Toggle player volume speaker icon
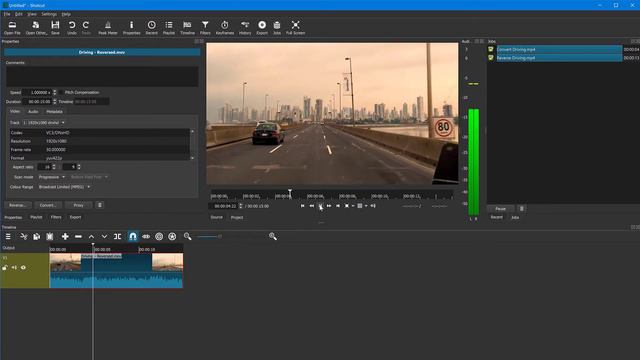 click(x=373, y=206)
